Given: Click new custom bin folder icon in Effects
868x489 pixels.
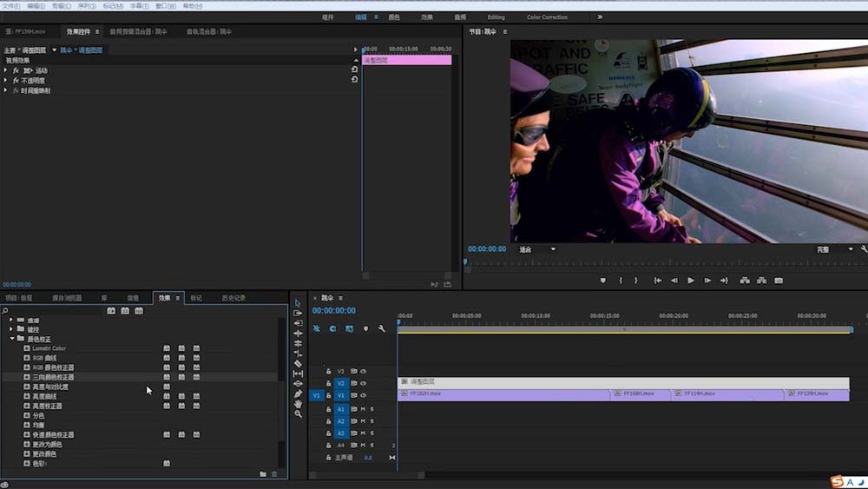Looking at the screenshot, I should coord(263,474).
